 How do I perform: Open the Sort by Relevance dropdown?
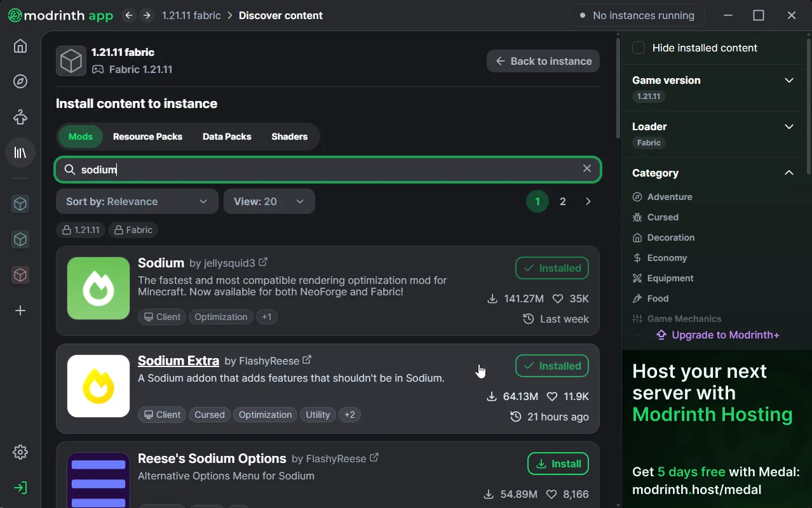coord(136,201)
